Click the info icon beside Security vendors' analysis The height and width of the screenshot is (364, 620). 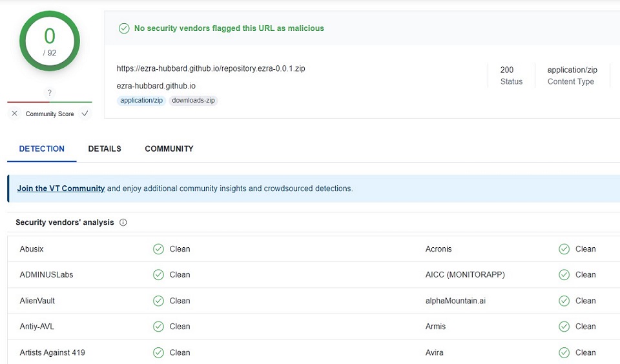tap(123, 223)
